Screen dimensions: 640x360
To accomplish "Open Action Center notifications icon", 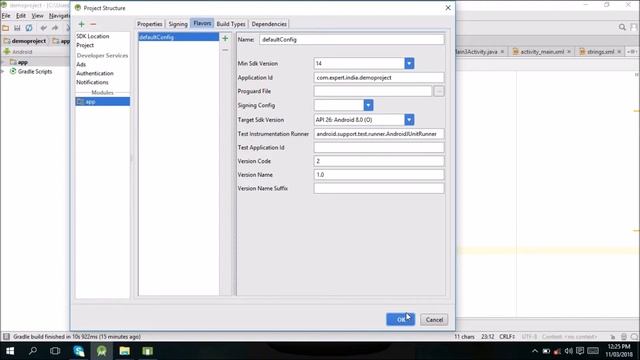I will pyautogui.click(x=580, y=351).
